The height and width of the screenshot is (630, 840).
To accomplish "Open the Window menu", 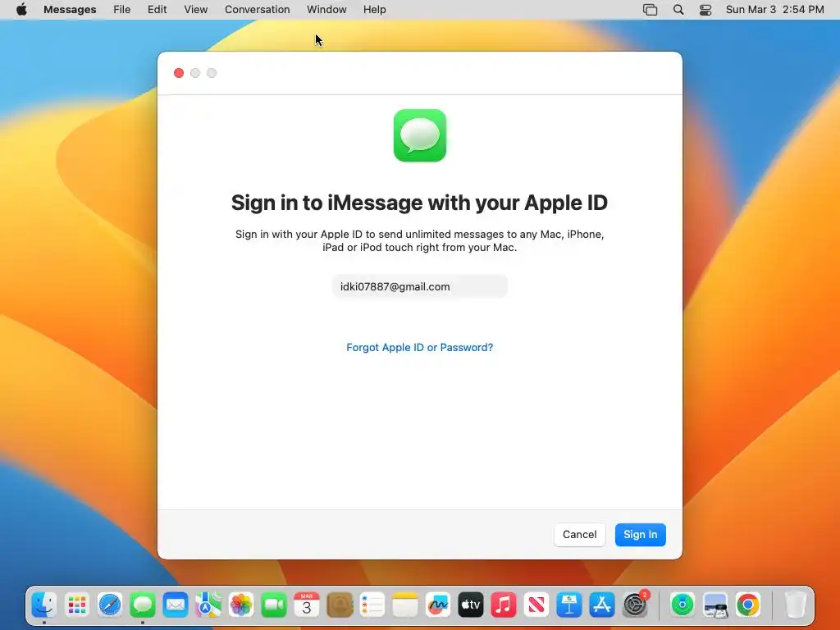I will pyautogui.click(x=326, y=10).
